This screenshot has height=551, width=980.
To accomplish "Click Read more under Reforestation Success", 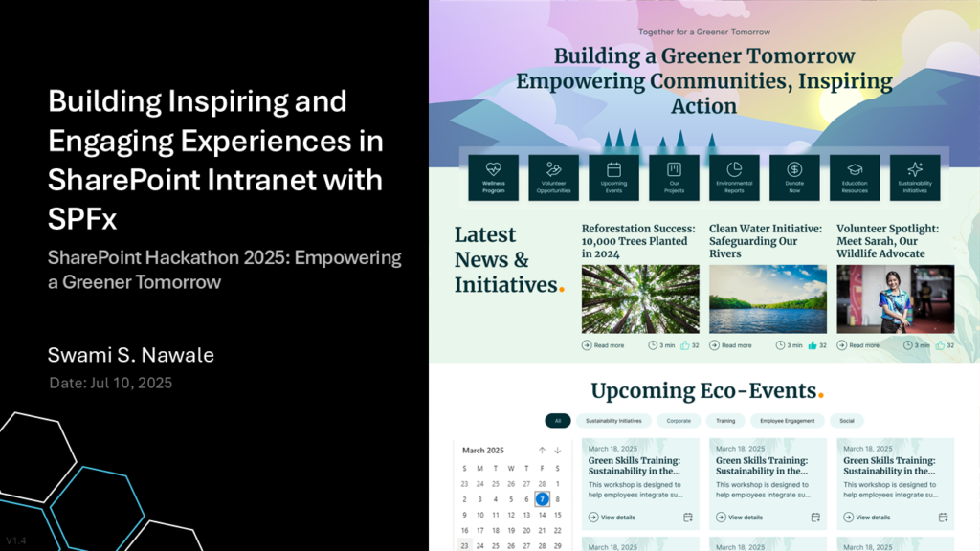I will 603,345.
